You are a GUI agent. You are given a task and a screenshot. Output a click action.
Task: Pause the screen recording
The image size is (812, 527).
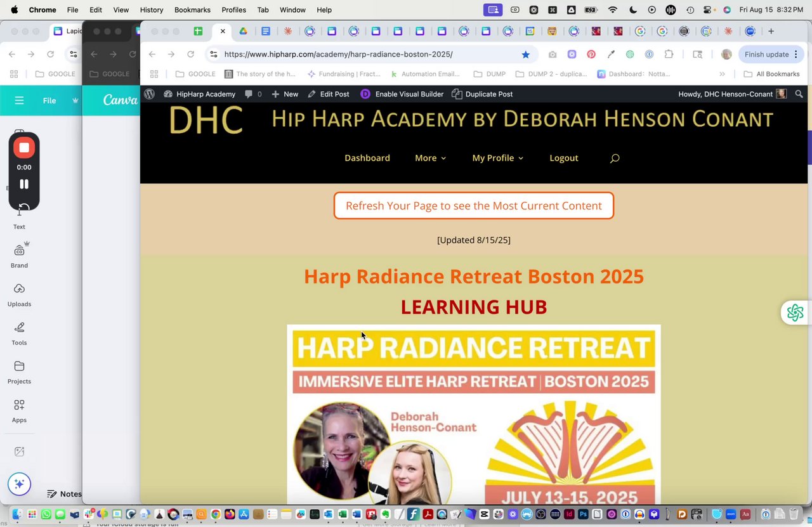pyautogui.click(x=24, y=184)
